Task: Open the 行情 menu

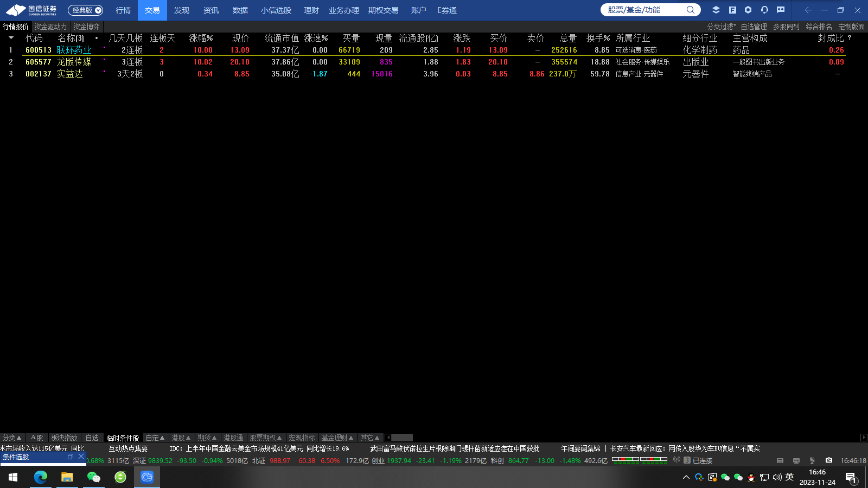Action: coord(123,10)
